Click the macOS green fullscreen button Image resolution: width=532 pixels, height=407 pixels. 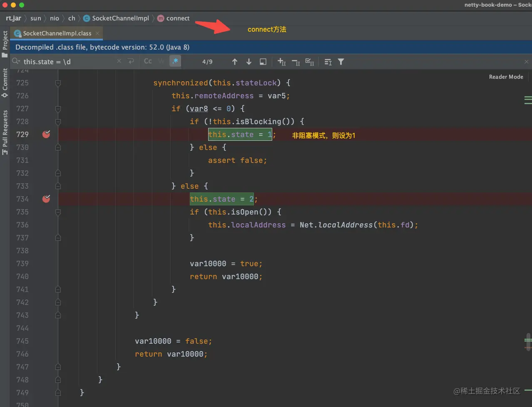tap(22, 5)
